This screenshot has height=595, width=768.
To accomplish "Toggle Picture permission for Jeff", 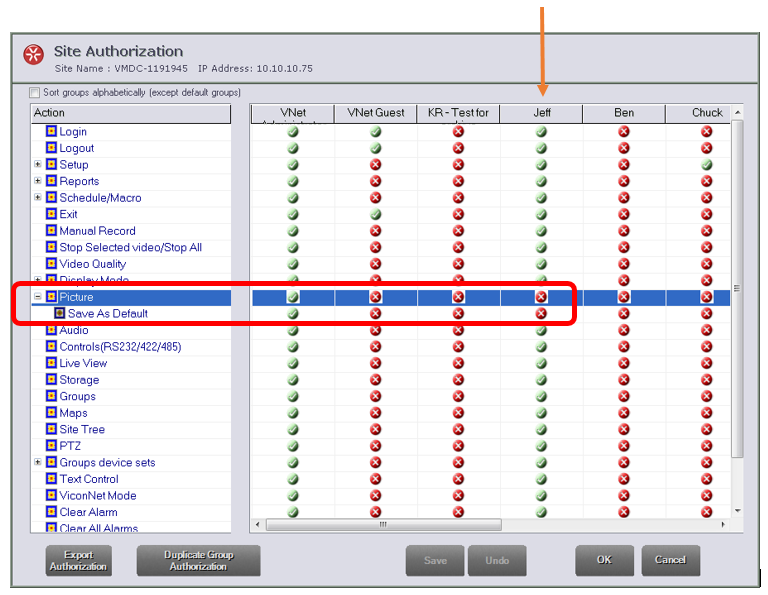I will click(x=541, y=297).
